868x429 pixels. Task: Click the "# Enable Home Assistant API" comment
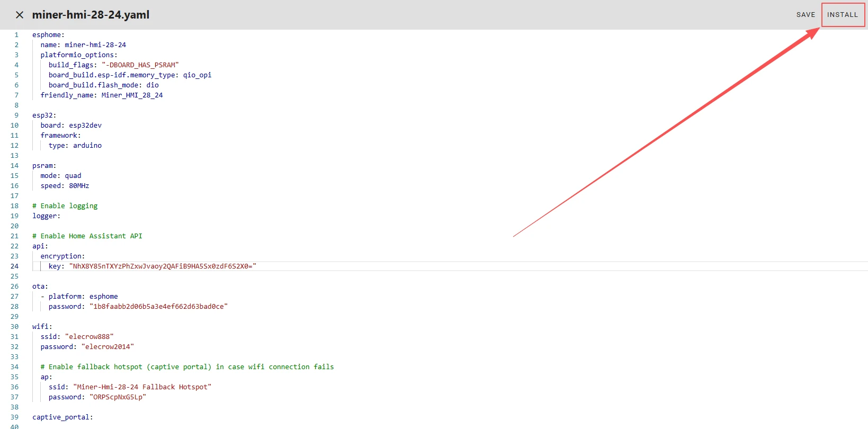tap(87, 236)
